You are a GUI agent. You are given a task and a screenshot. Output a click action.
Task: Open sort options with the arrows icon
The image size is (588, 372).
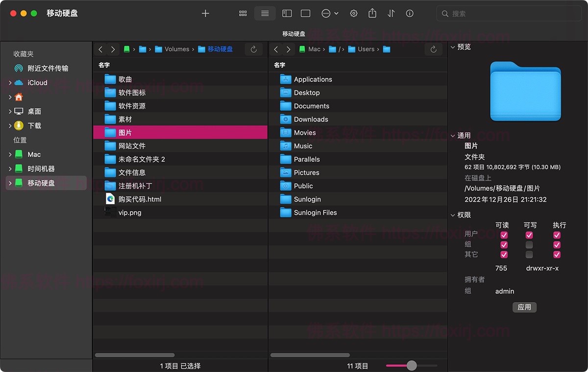[x=391, y=13]
